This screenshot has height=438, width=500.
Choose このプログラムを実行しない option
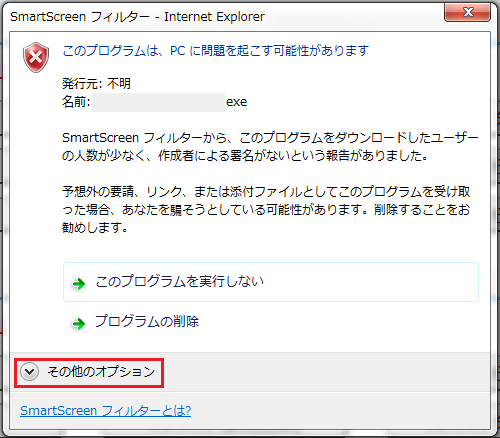271,282
